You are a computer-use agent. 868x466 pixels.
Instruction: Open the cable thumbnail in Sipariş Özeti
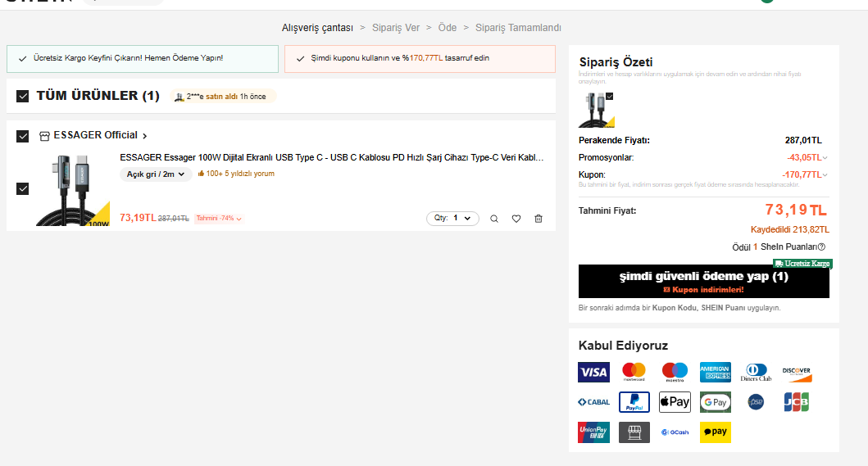[x=596, y=110]
